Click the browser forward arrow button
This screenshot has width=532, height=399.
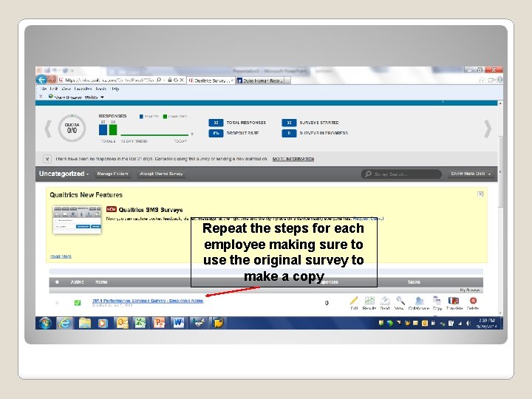pos(52,80)
